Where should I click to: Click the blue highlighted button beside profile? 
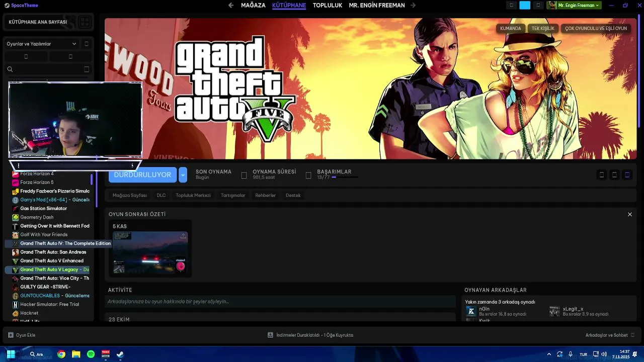[525, 6]
